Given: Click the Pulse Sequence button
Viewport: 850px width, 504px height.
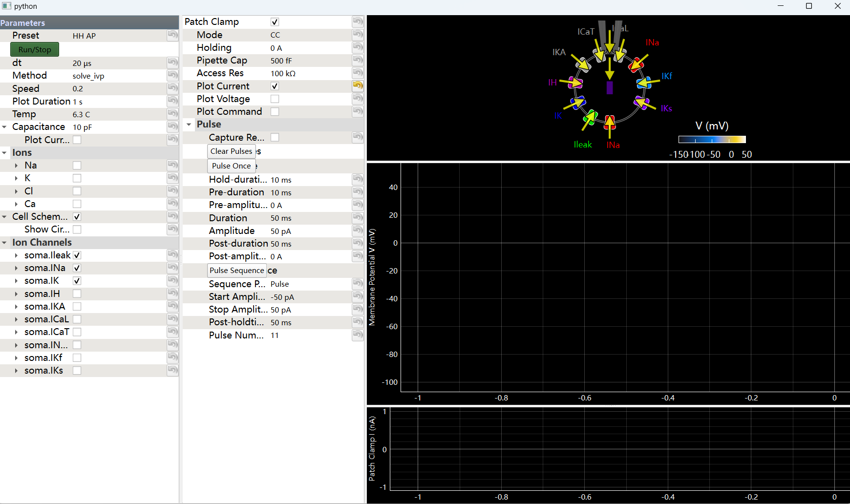Looking at the screenshot, I should 237,270.
